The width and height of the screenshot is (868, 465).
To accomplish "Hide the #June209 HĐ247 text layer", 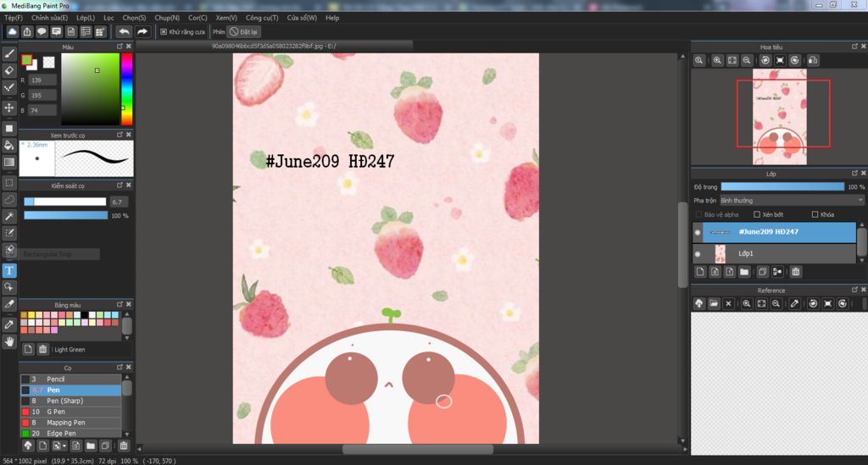I will pos(698,232).
